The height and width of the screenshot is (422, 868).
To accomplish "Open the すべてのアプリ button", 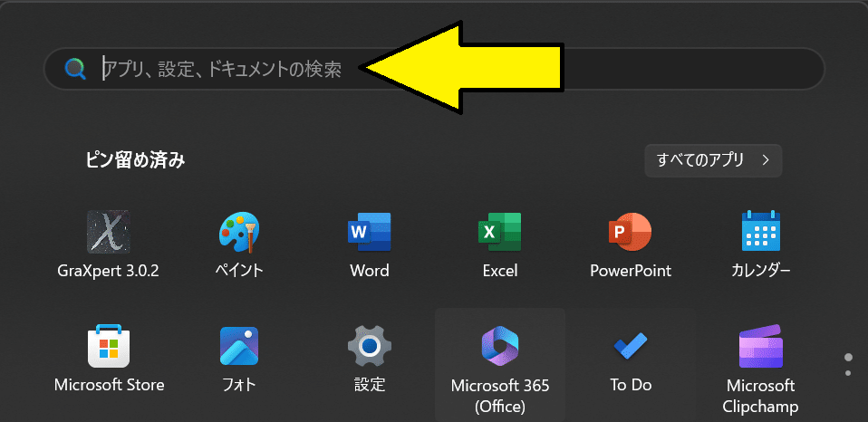I will tap(713, 160).
